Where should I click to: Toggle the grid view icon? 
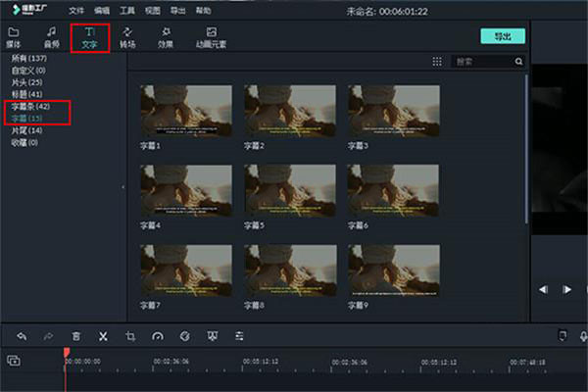click(437, 62)
